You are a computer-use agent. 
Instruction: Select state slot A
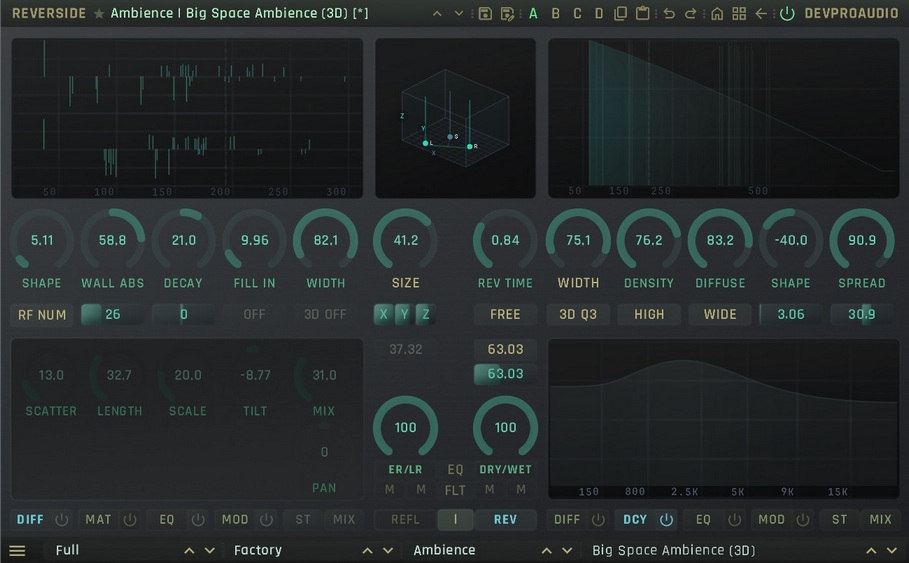(533, 13)
